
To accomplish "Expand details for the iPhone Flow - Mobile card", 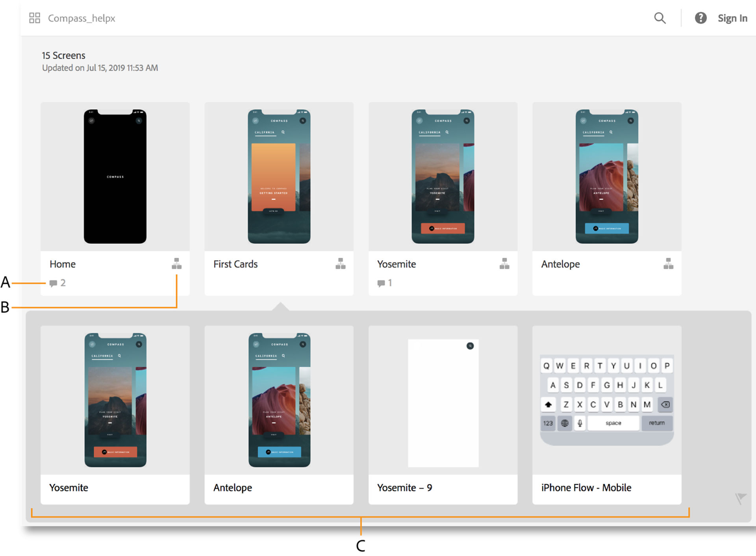I will (x=586, y=487).
